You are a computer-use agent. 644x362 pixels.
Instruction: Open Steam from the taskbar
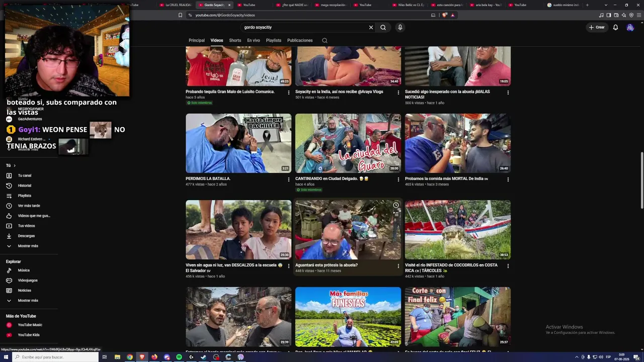(x=204, y=357)
